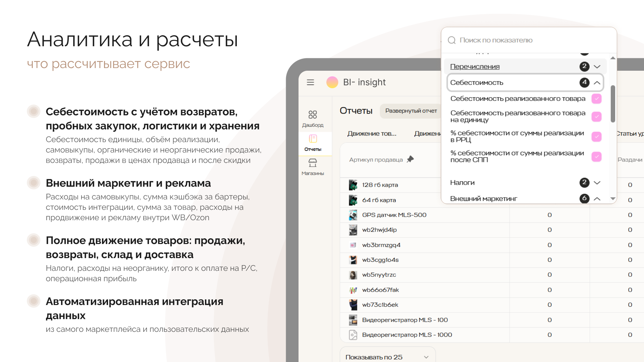The width and height of the screenshot is (644, 362).
Task: Expand the Налоги section chevron
Action: pos(597,183)
